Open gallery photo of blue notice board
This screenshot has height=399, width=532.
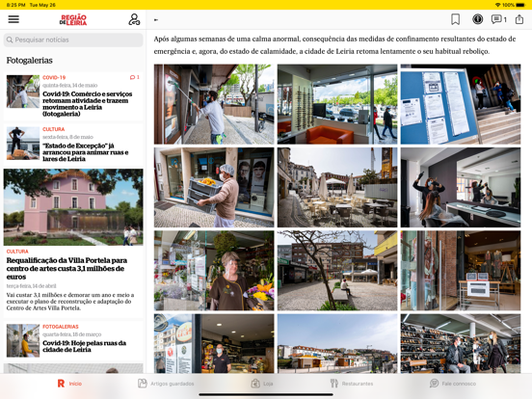pyautogui.click(x=461, y=104)
